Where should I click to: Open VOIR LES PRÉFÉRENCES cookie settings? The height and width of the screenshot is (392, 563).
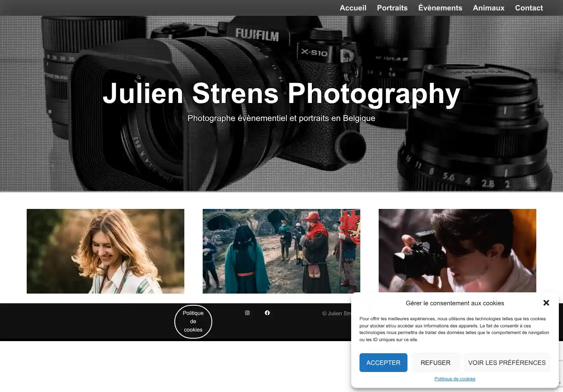[x=507, y=363]
